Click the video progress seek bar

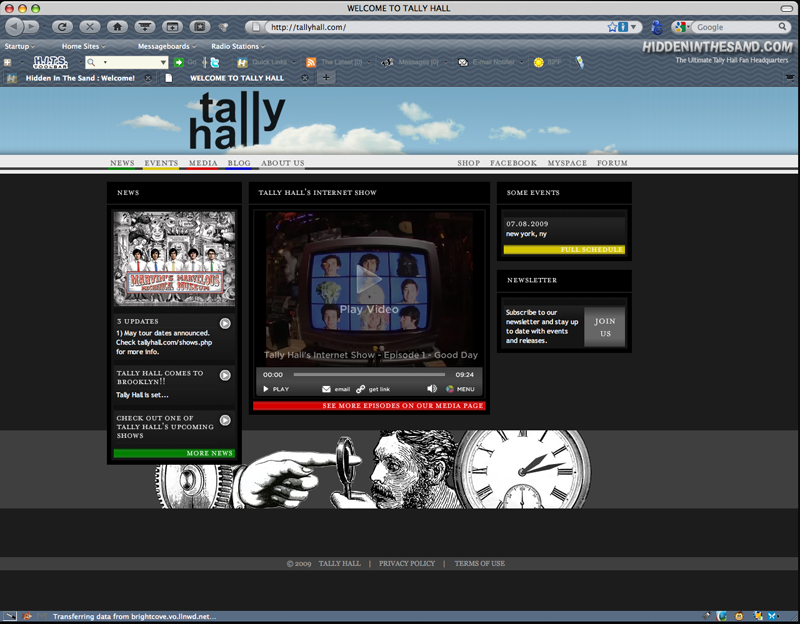pyautogui.click(x=368, y=375)
